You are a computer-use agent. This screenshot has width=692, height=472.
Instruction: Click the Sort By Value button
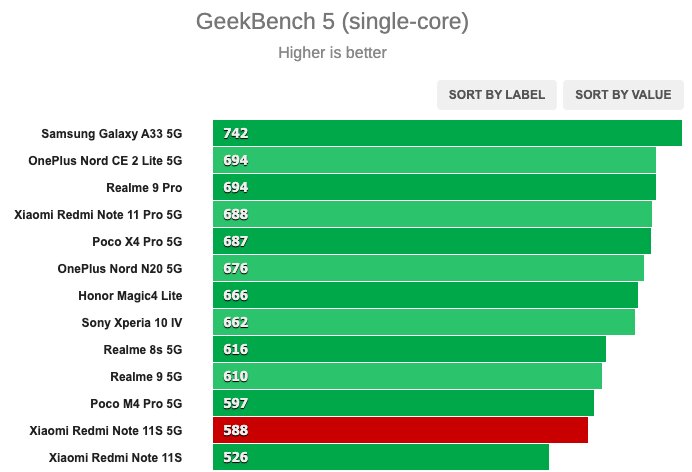pos(623,94)
